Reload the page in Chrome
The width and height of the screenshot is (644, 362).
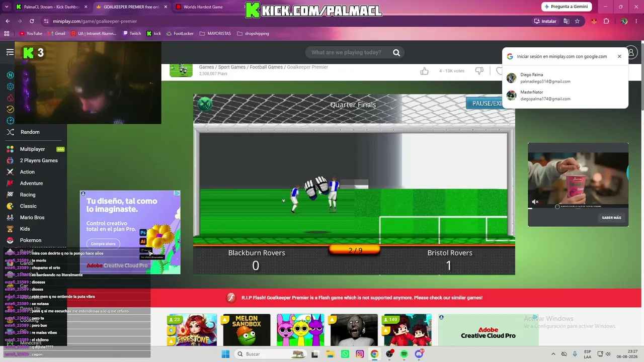32,21
